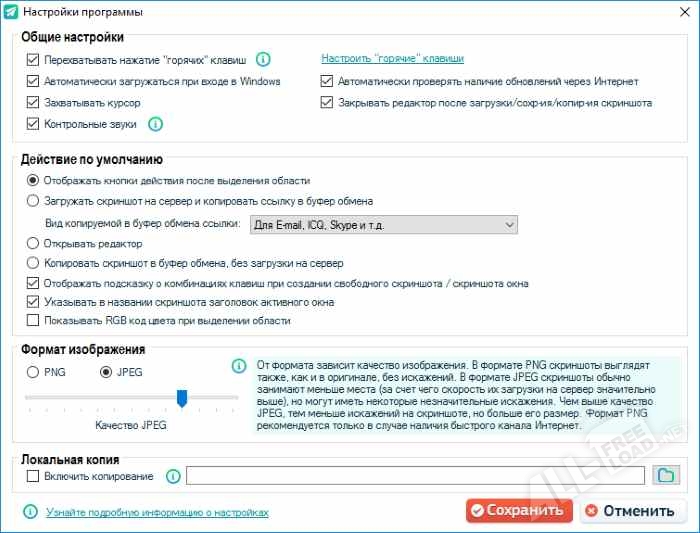
Task: Click the folder browse icon for local copy
Action: pyautogui.click(x=665, y=476)
